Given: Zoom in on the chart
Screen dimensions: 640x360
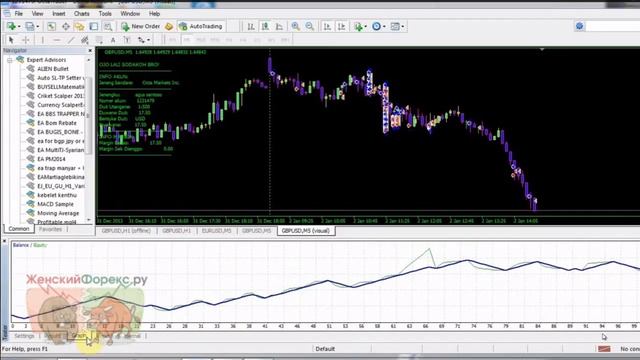Looking at the screenshot, I should (x=296, y=27).
